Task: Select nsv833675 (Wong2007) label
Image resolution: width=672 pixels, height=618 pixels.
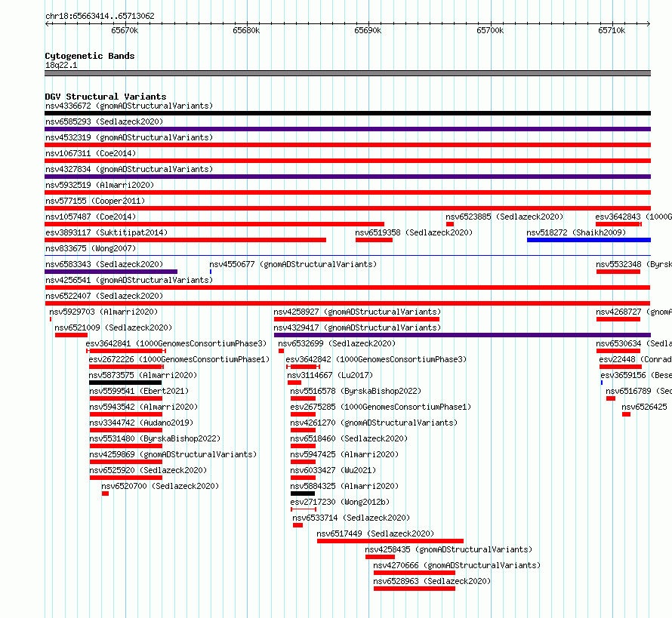Action: pos(91,248)
